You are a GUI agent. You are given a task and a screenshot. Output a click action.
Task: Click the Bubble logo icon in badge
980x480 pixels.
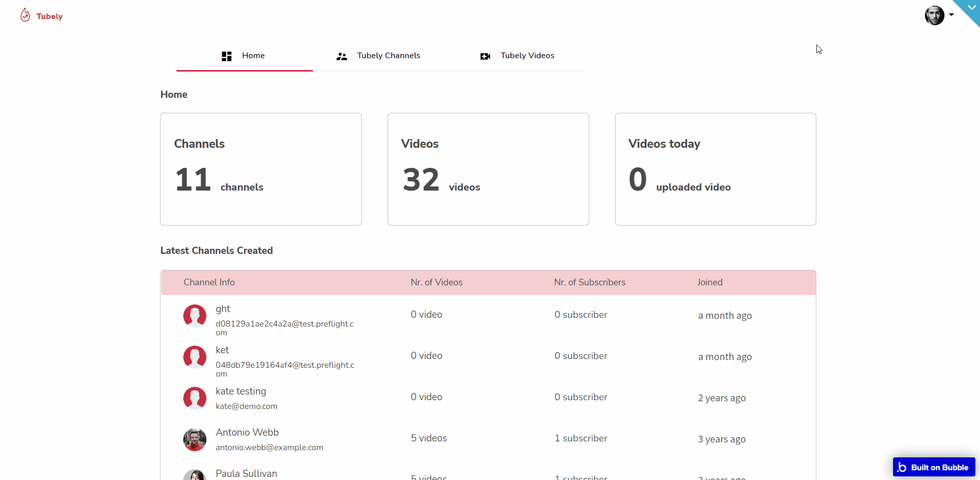pos(902,467)
